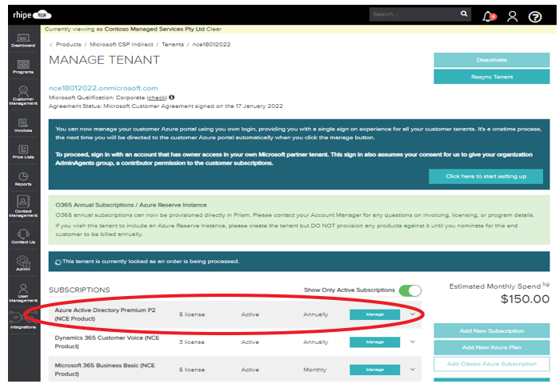Expand Dynamics 365 Customer Voice row
This screenshot has width=559, height=392.
[x=413, y=342]
